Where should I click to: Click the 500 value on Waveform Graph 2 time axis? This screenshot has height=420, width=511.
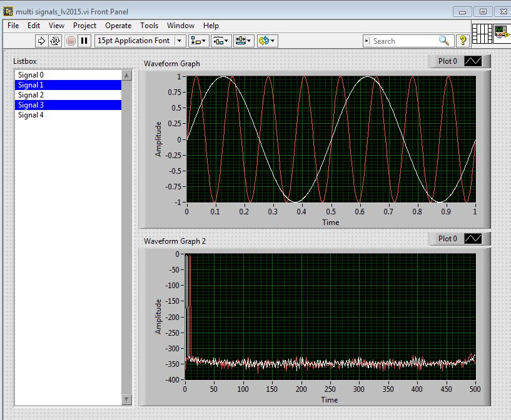click(475, 389)
